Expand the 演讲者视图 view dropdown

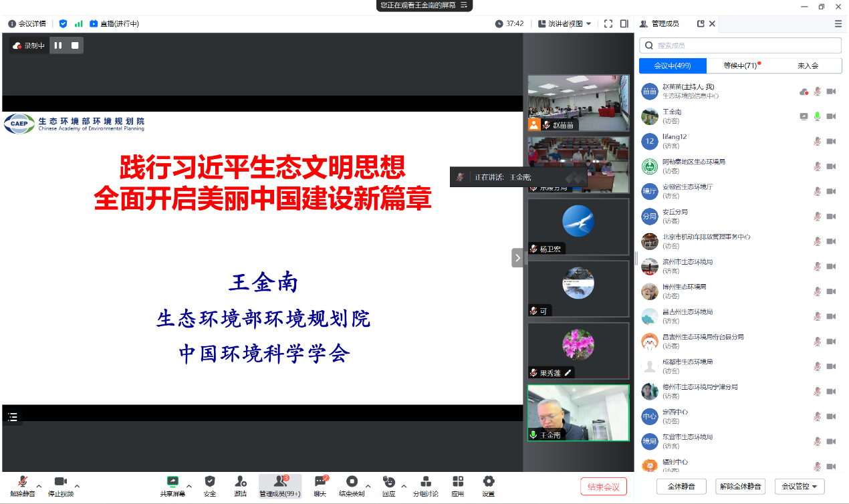coord(565,23)
